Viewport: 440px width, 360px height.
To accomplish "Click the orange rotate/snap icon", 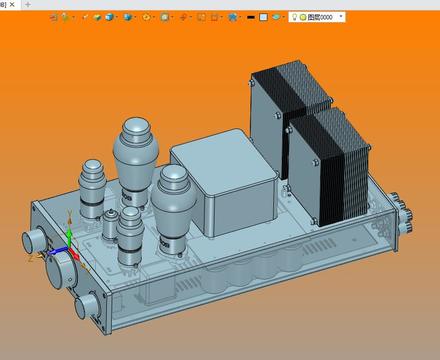I will click(x=183, y=17).
